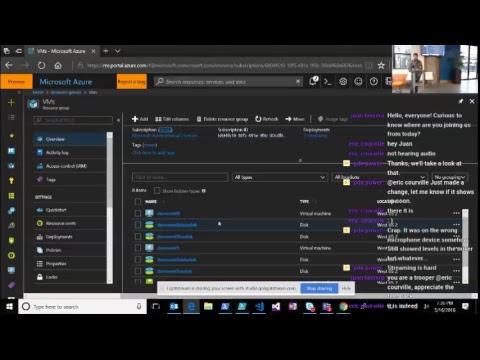Click the browser refresh icon
Viewport: 480px width, 360px height.
pyautogui.click(x=41, y=65)
